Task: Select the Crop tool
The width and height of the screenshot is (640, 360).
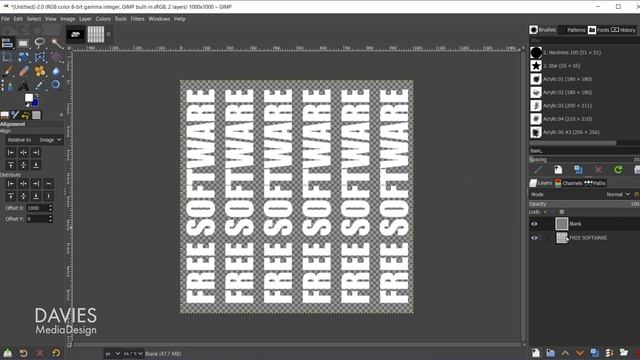Action: (x=7, y=58)
